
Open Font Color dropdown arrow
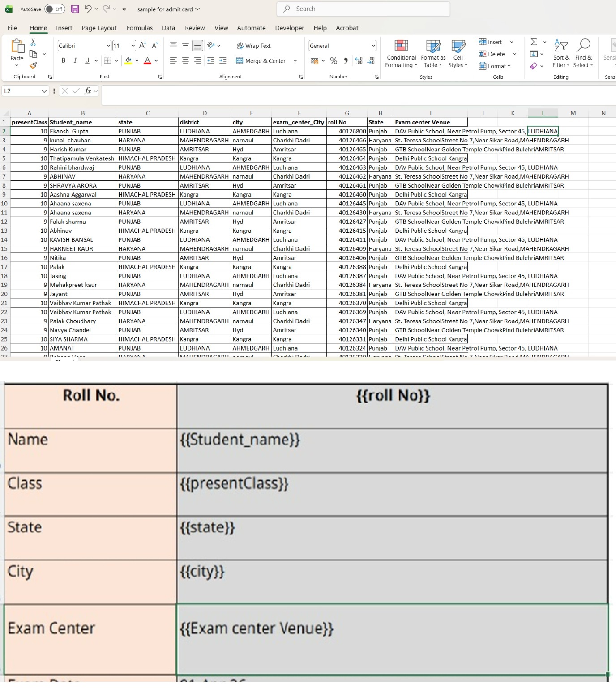156,60
